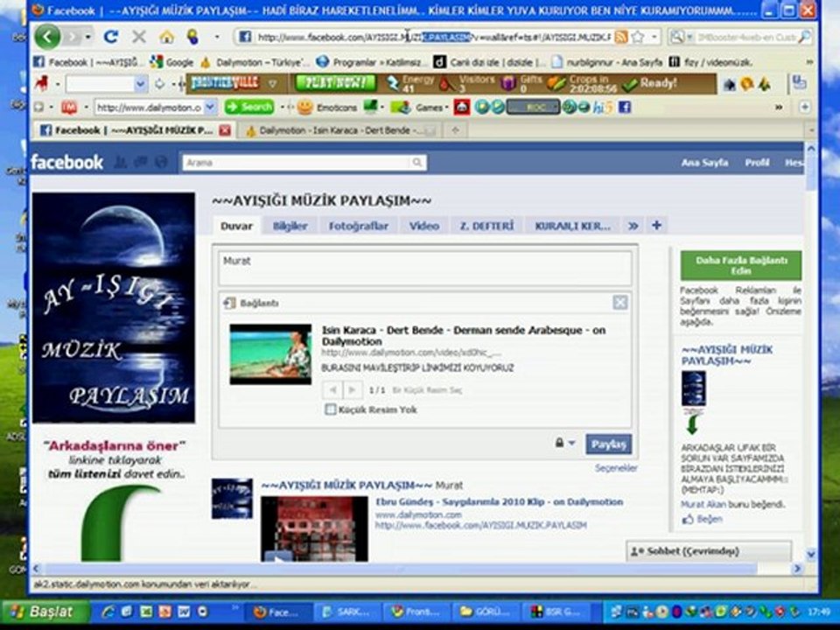Expand hidden bookmarks with toolbar chevron
Viewport: 840px width, 630px height.
click(x=808, y=62)
